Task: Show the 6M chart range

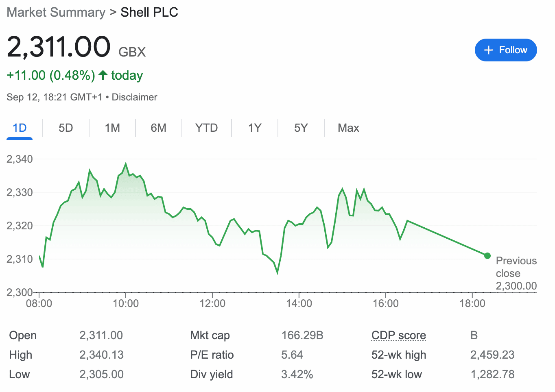Action: click(x=159, y=128)
